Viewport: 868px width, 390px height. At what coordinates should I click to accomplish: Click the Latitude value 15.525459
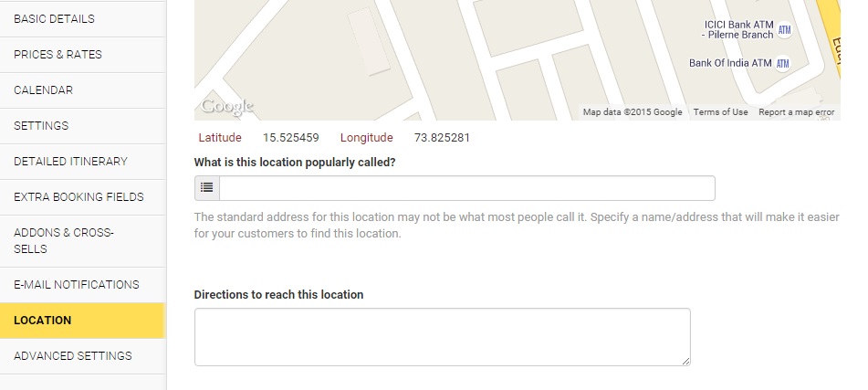point(290,138)
